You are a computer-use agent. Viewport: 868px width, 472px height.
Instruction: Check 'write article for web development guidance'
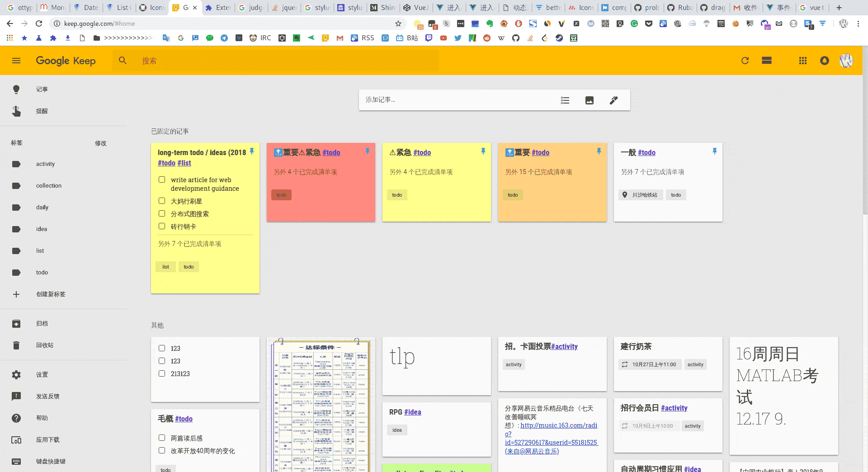pyautogui.click(x=162, y=180)
